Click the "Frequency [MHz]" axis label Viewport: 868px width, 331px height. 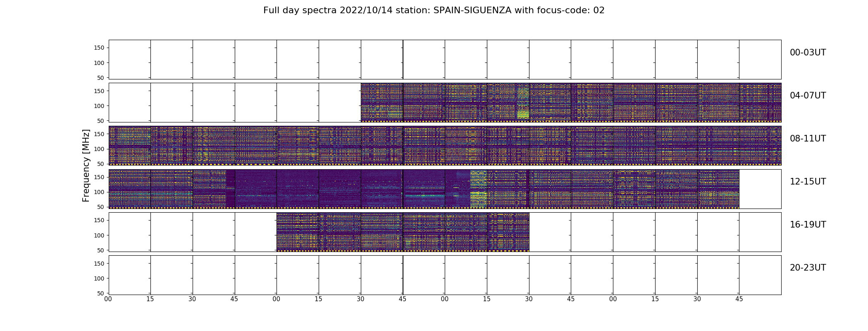pyautogui.click(x=86, y=165)
